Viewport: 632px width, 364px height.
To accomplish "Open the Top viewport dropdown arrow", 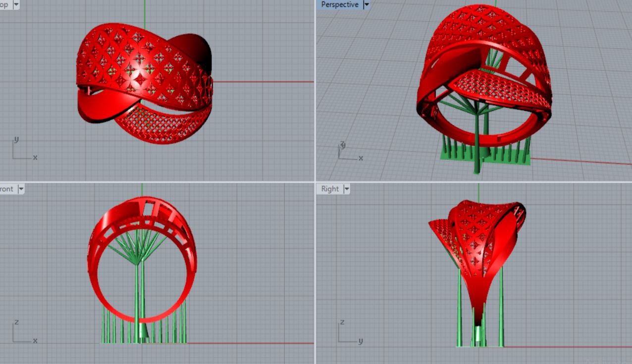I will point(16,4).
